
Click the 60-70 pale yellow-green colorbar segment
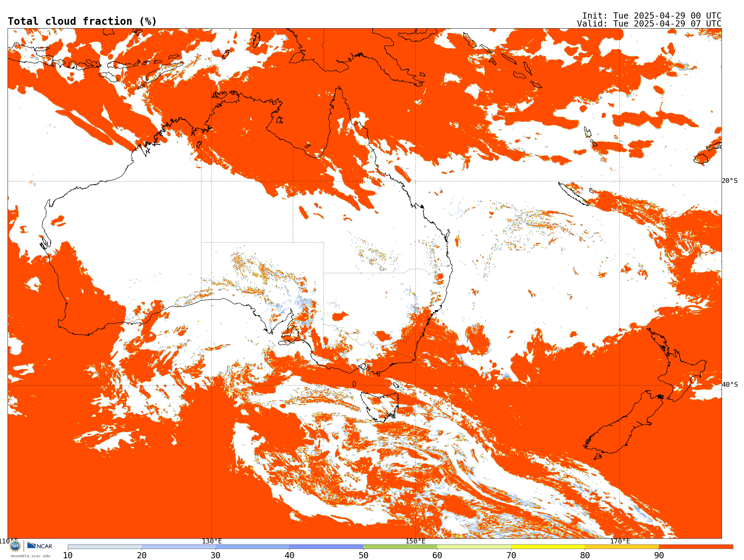tap(474, 547)
